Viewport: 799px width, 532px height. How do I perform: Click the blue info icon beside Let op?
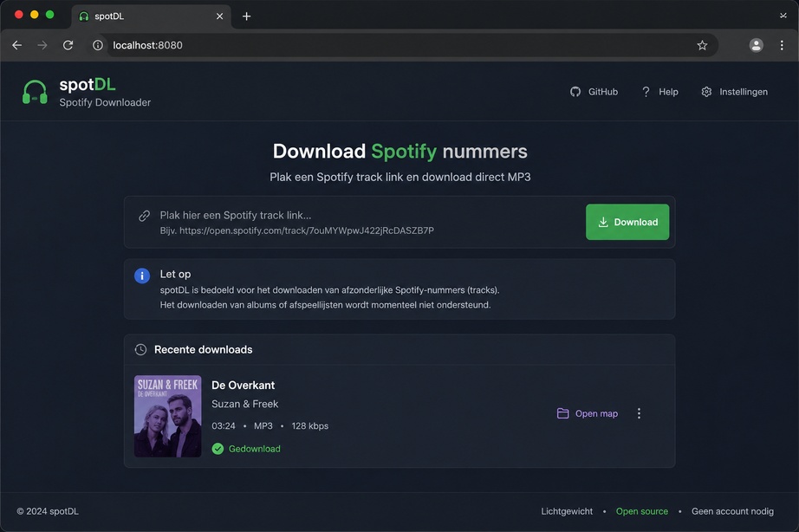coord(141,276)
